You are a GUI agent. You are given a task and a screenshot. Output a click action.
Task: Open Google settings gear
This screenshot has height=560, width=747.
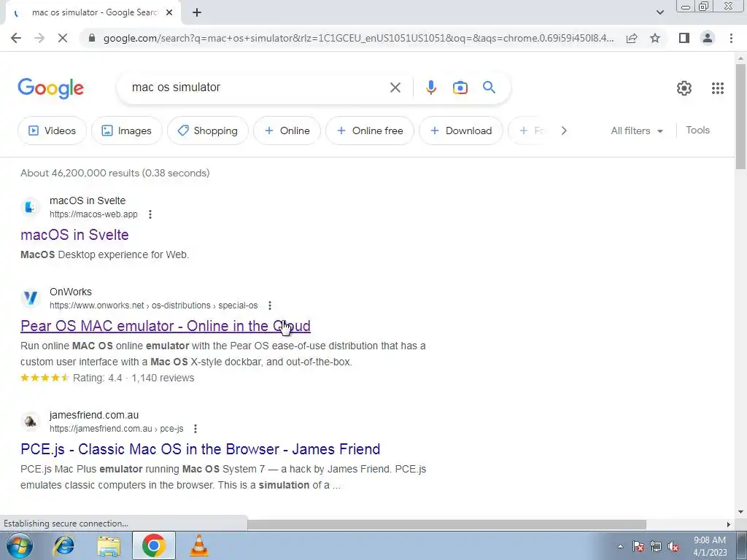tap(684, 88)
